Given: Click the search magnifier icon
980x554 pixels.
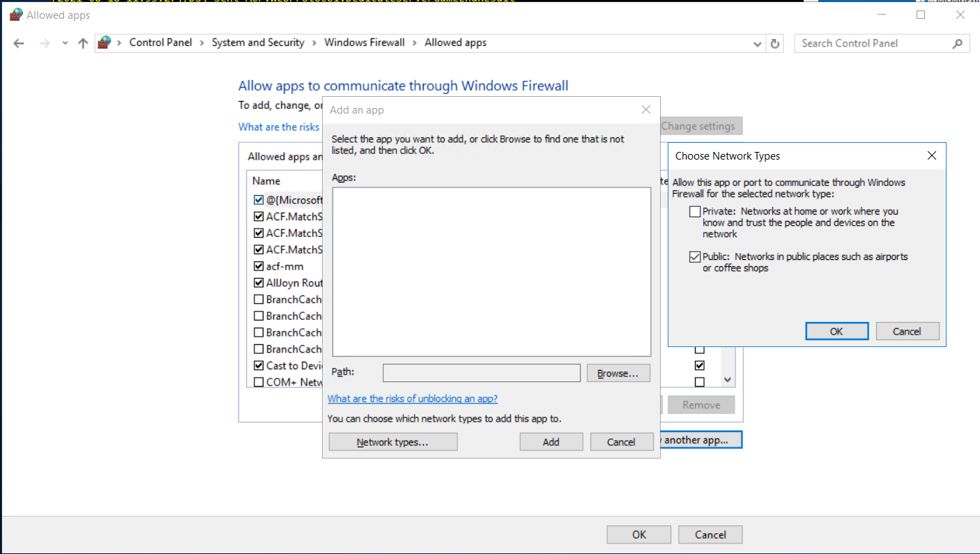Looking at the screenshot, I should tap(958, 43).
